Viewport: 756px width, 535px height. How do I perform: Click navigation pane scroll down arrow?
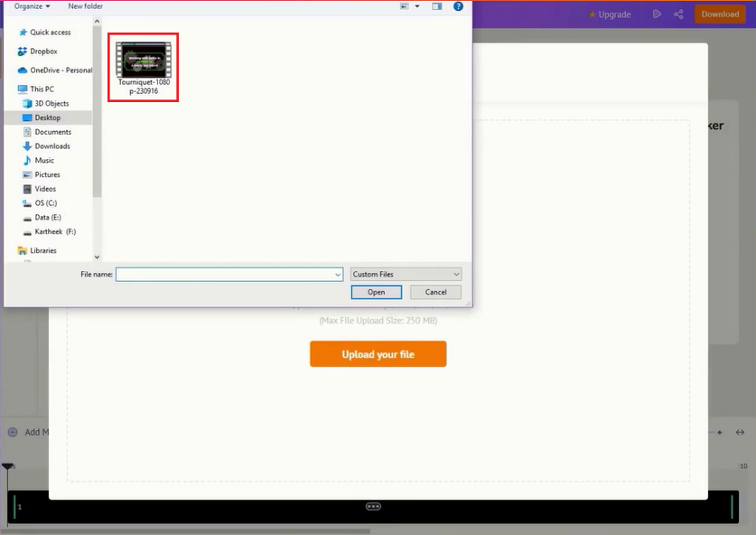(97, 258)
